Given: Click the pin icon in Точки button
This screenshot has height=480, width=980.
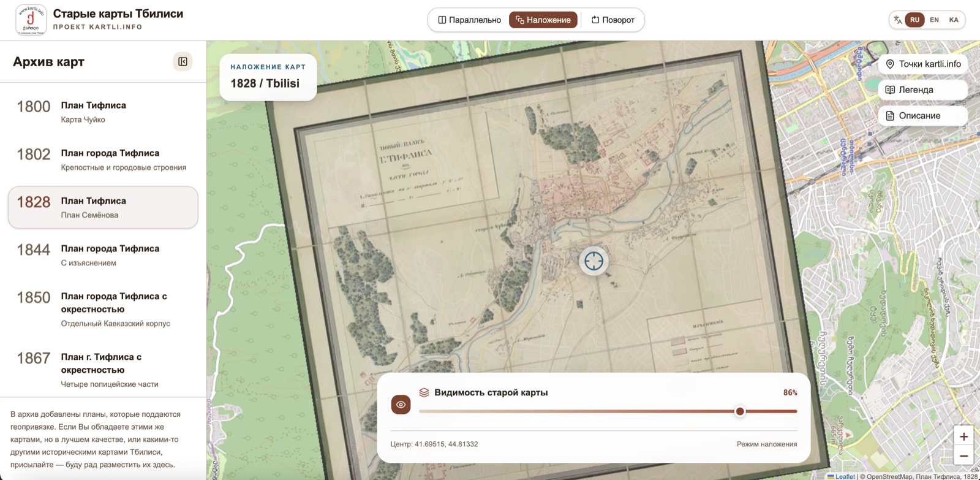Looking at the screenshot, I should coord(890,64).
